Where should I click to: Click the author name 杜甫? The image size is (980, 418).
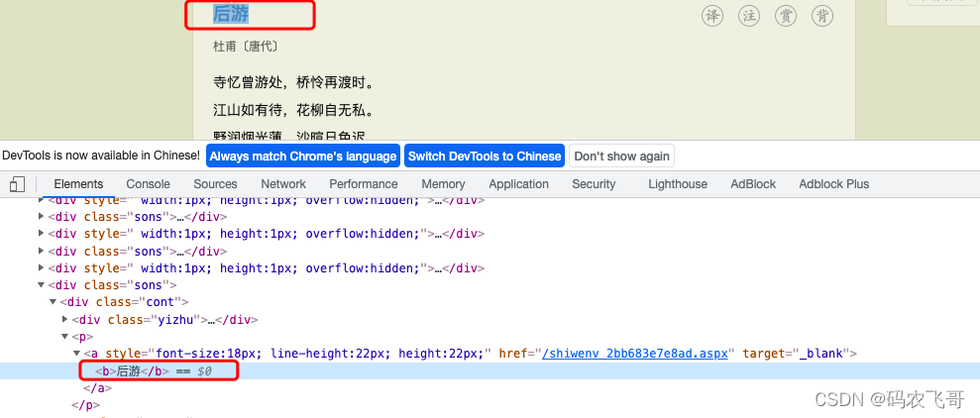pos(224,47)
